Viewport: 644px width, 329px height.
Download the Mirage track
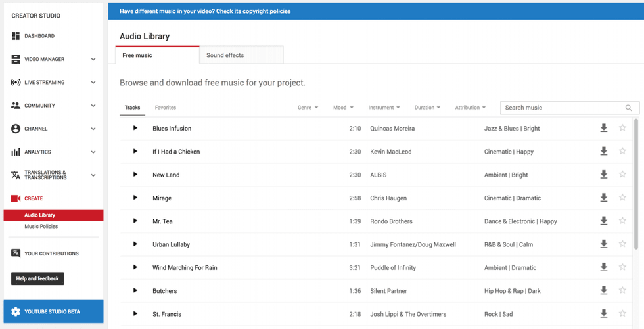(603, 198)
